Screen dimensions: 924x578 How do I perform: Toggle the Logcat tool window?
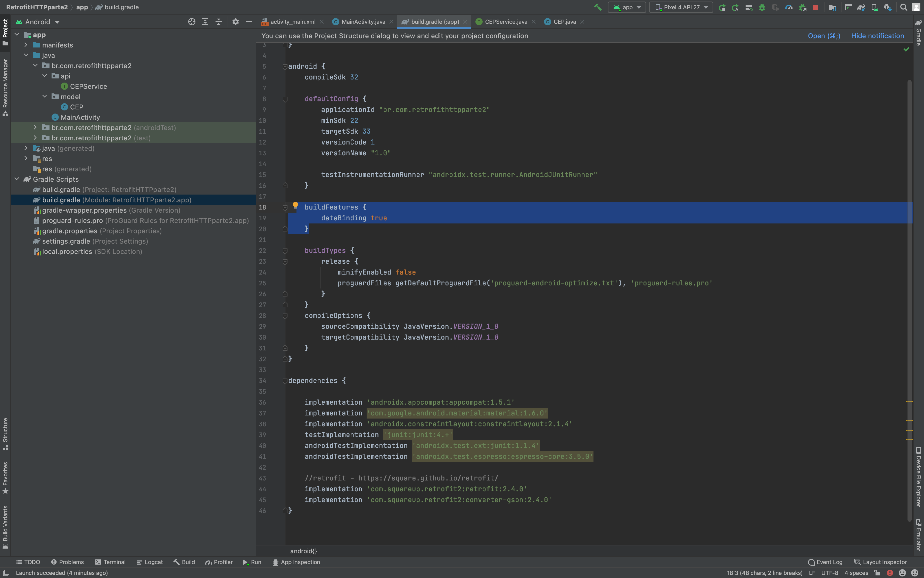(150, 562)
